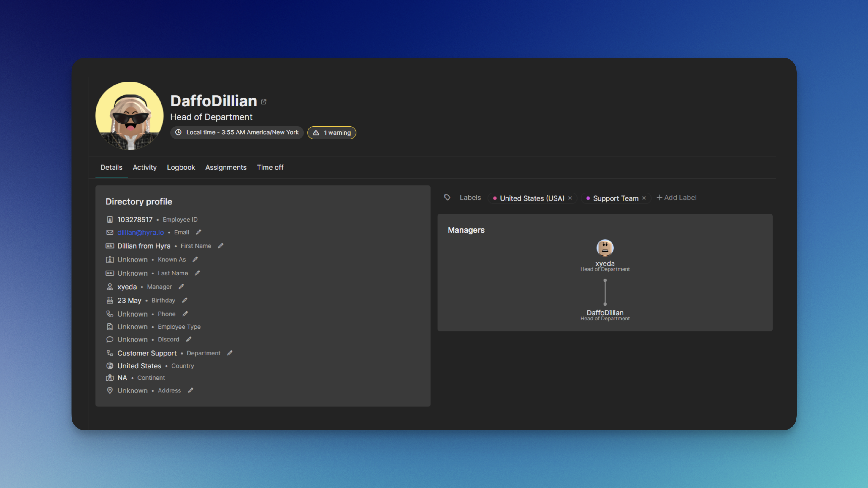Switch to the Activity tab
868x488 pixels.
tap(145, 167)
